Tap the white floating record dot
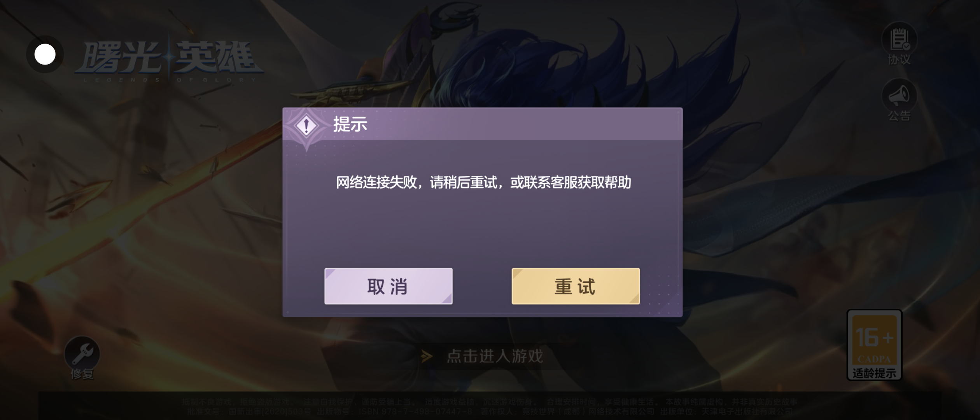 [45, 54]
